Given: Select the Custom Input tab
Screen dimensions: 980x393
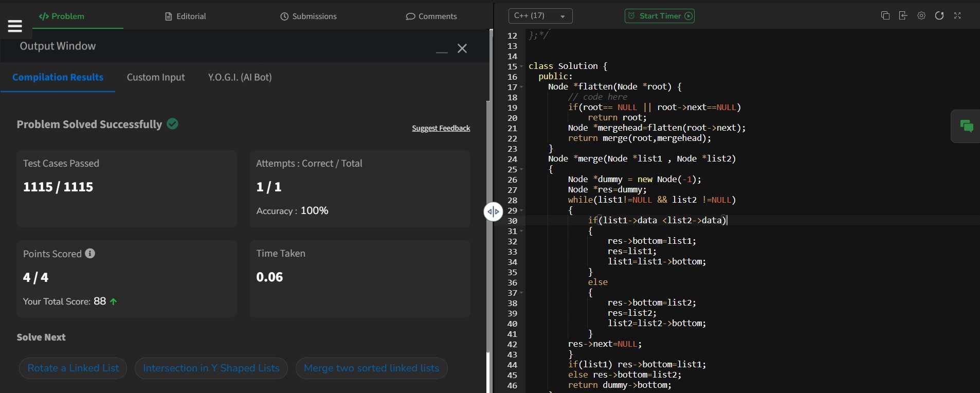Looking at the screenshot, I should tap(156, 77).
